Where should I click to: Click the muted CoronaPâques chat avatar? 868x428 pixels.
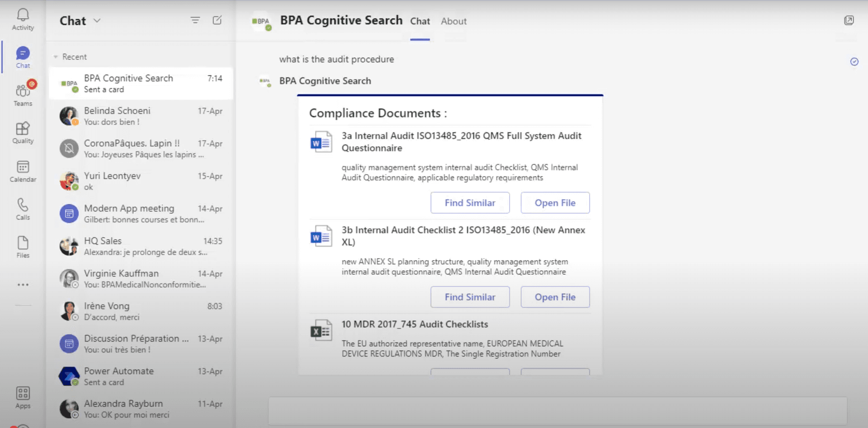tap(69, 149)
